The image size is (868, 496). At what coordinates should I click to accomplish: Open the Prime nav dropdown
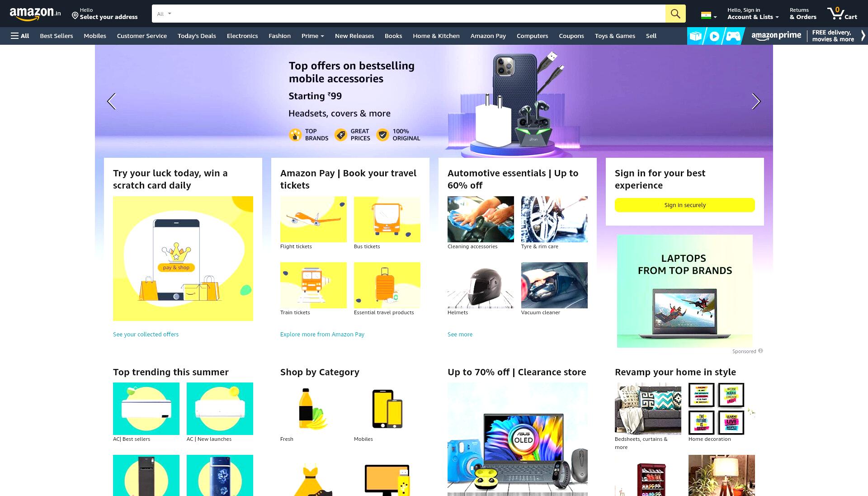[313, 36]
